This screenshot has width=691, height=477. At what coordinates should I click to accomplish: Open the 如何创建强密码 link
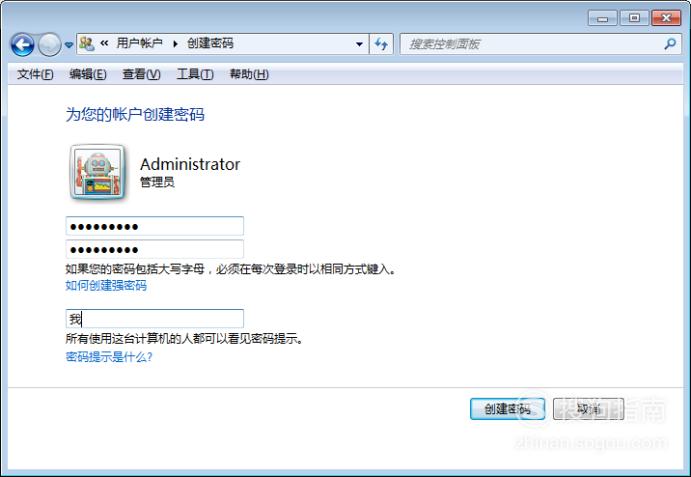(x=106, y=286)
